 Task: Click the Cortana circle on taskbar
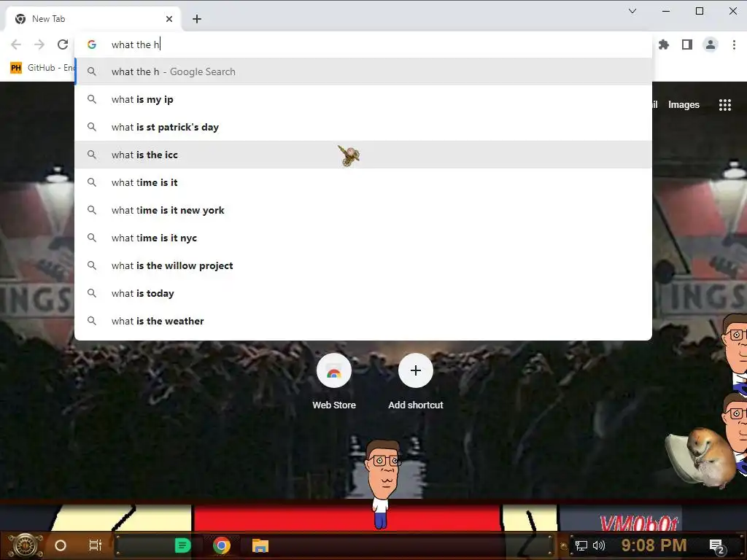click(x=61, y=545)
